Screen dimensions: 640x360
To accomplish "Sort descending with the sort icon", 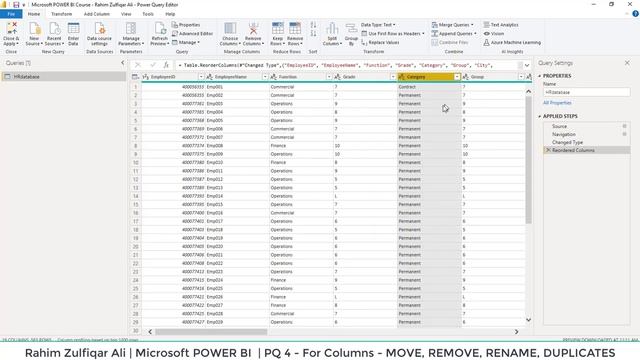I will (x=313, y=33).
